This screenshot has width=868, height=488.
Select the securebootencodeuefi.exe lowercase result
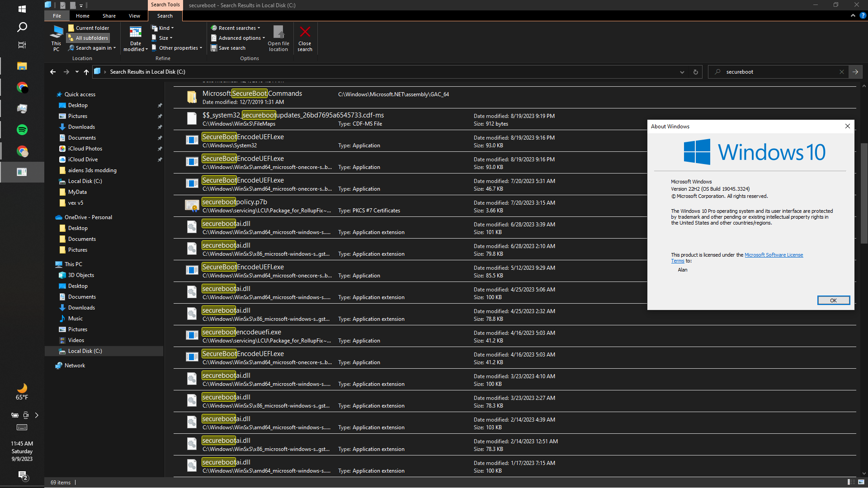click(x=514, y=336)
